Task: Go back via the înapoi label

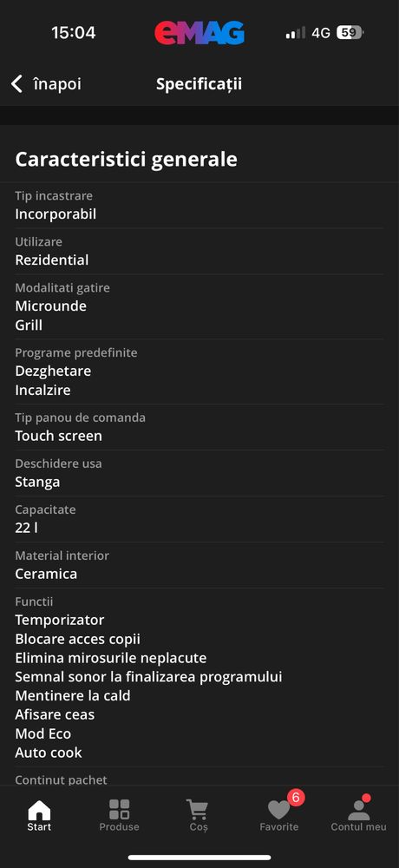Action: (57, 84)
